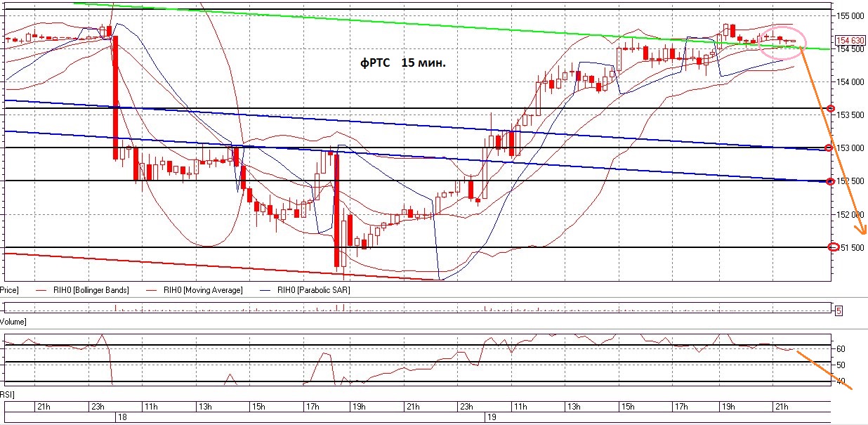Click the 152 000 price axis label

[x=851, y=215]
